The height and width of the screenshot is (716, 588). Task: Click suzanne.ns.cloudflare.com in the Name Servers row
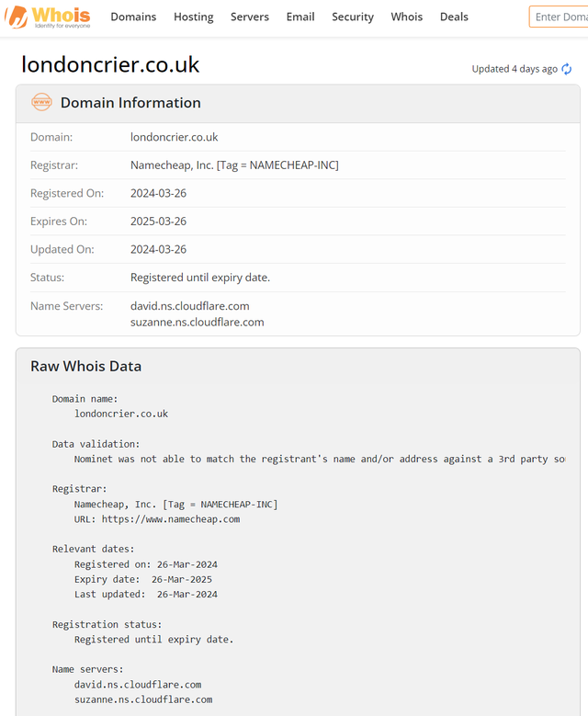198,323
